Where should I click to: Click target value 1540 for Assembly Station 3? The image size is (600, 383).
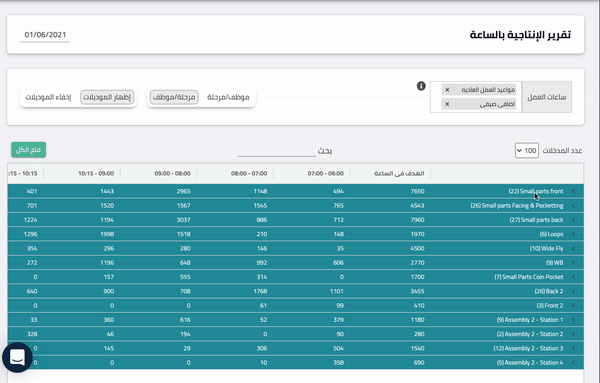417,348
